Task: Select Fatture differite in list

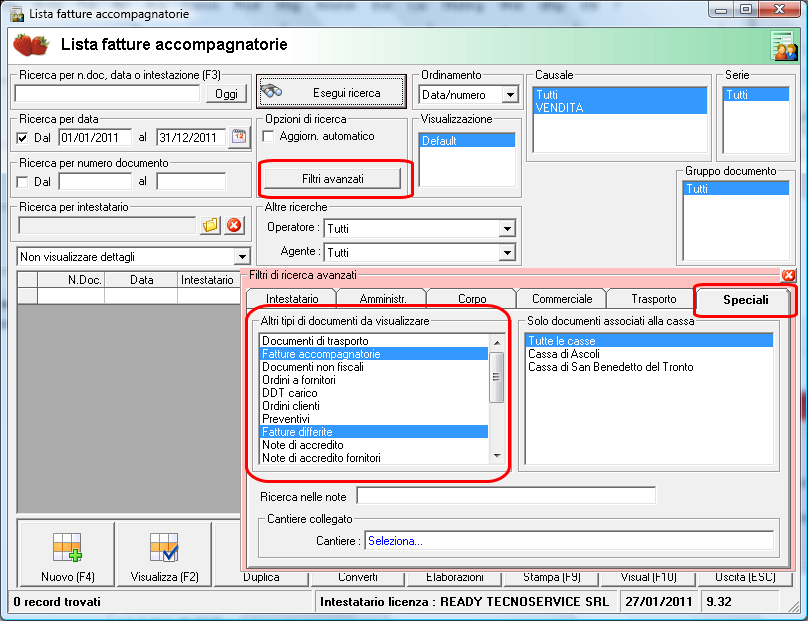Action: point(374,432)
